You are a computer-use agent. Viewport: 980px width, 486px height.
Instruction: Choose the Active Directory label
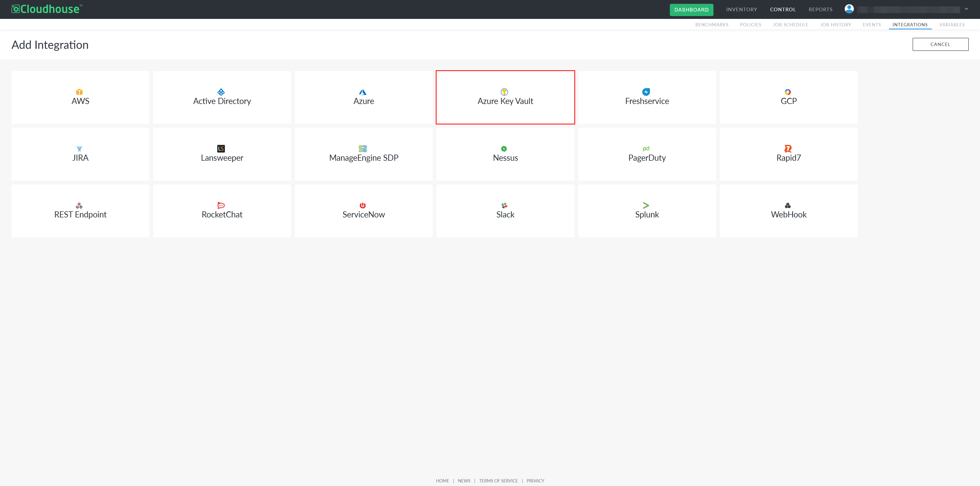click(222, 101)
